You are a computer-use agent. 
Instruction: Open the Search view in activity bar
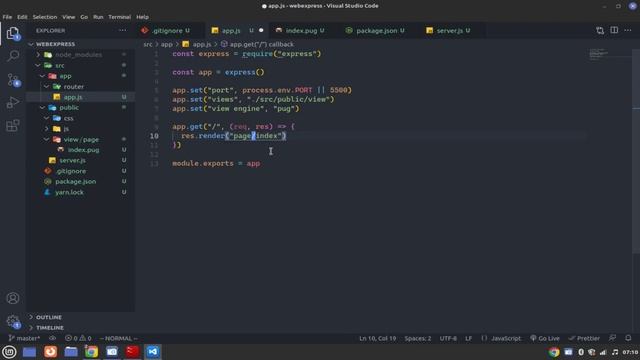(13, 56)
